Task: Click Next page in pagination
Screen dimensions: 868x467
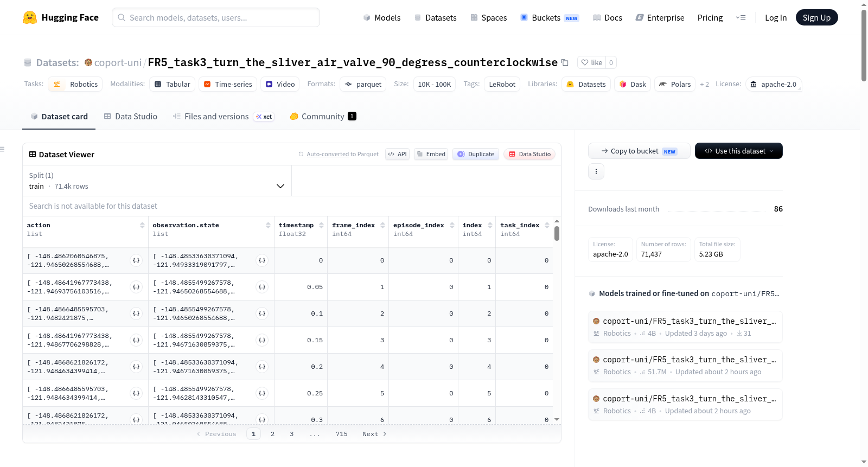Action: tap(374, 434)
